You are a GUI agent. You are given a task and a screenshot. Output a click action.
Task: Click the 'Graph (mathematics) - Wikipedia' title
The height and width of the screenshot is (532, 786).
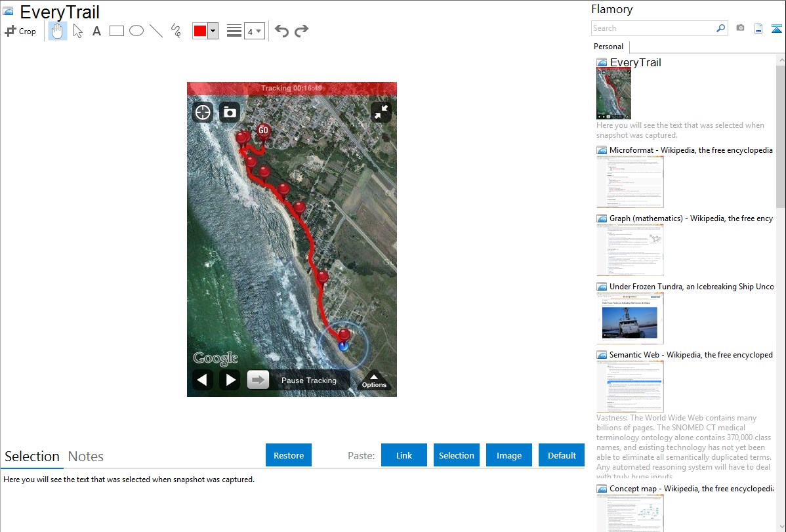(691, 218)
